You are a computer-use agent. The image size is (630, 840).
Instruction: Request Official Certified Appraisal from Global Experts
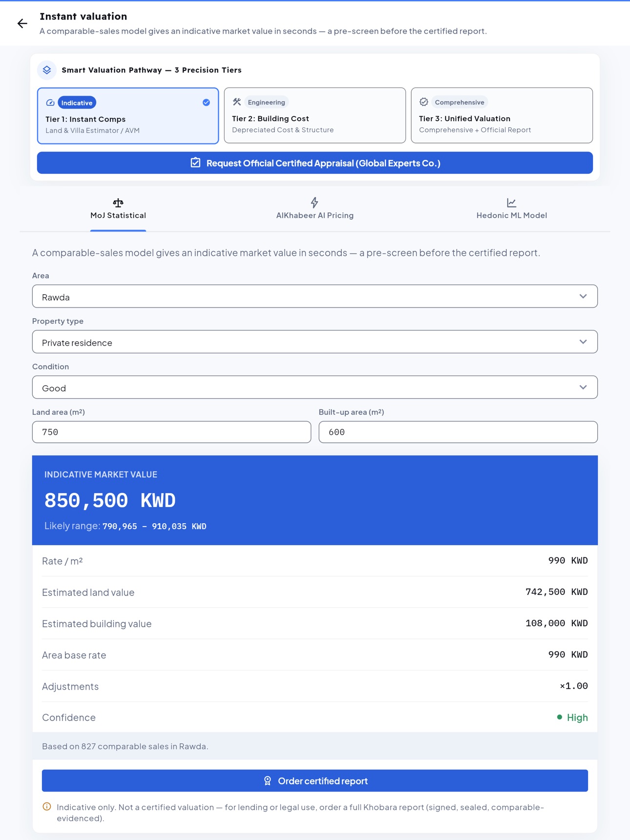coord(315,163)
